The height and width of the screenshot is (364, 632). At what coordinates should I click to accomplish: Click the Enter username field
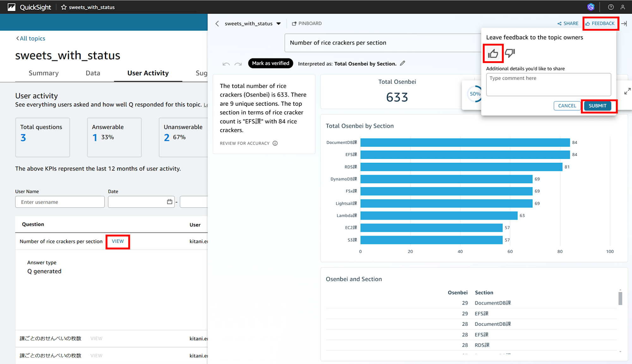60,202
